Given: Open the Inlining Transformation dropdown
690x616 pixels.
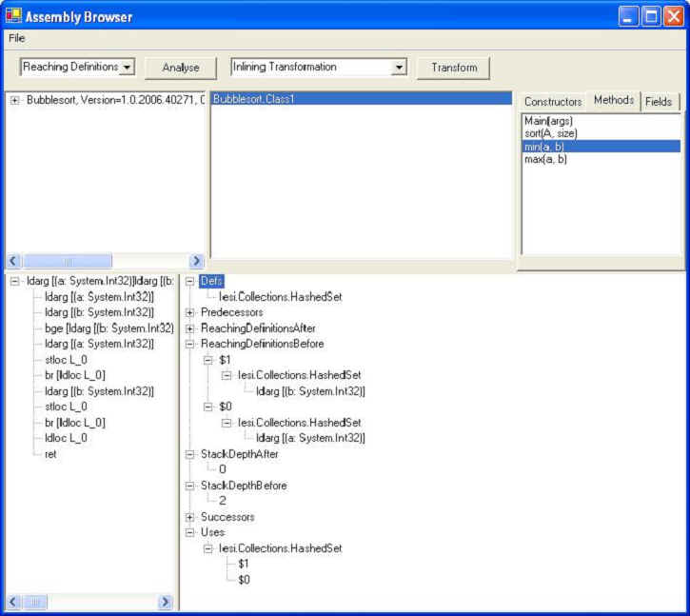Looking at the screenshot, I should coord(400,68).
